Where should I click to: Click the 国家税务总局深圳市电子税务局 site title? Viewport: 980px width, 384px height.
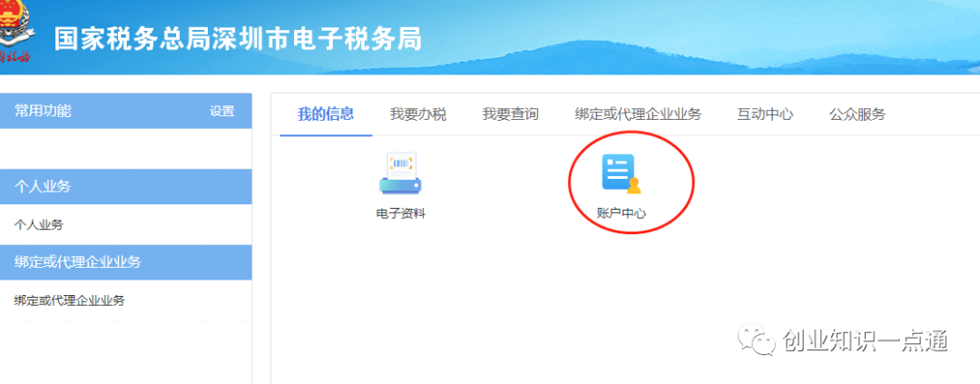(x=238, y=38)
